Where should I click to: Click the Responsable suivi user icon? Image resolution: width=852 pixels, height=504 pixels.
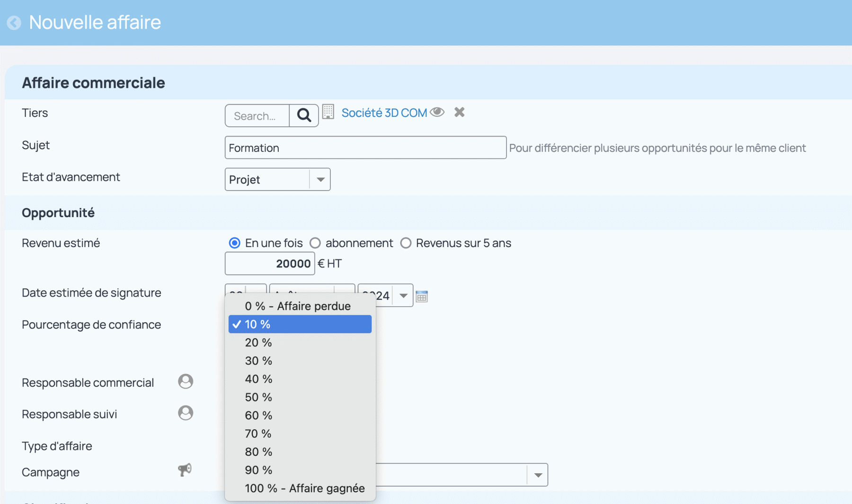coord(186,413)
